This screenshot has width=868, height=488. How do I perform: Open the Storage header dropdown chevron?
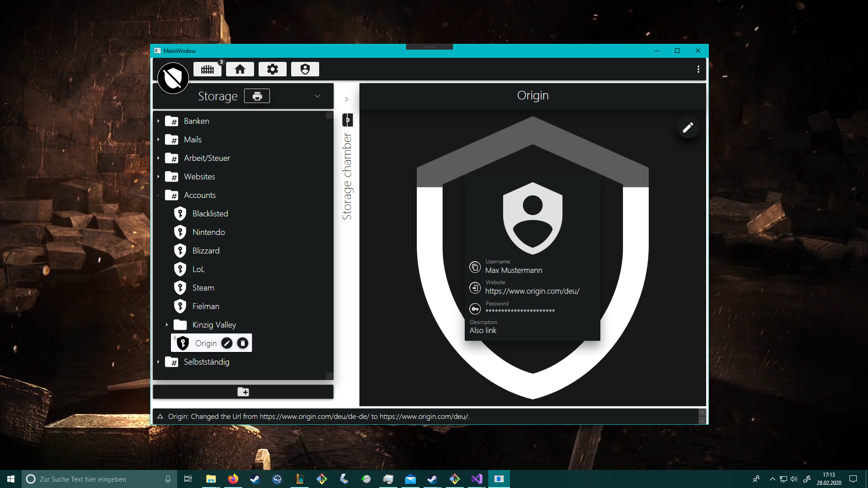tap(317, 96)
